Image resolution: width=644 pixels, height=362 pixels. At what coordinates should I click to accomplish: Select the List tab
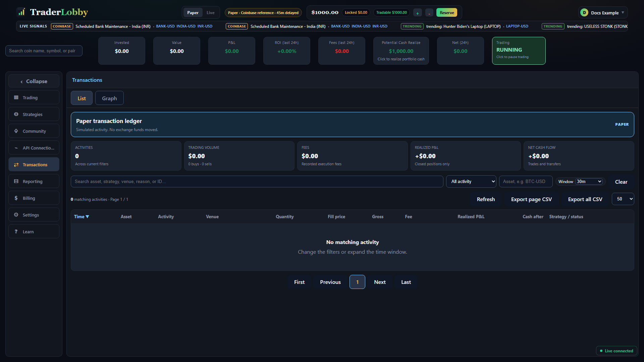pos(82,98)
